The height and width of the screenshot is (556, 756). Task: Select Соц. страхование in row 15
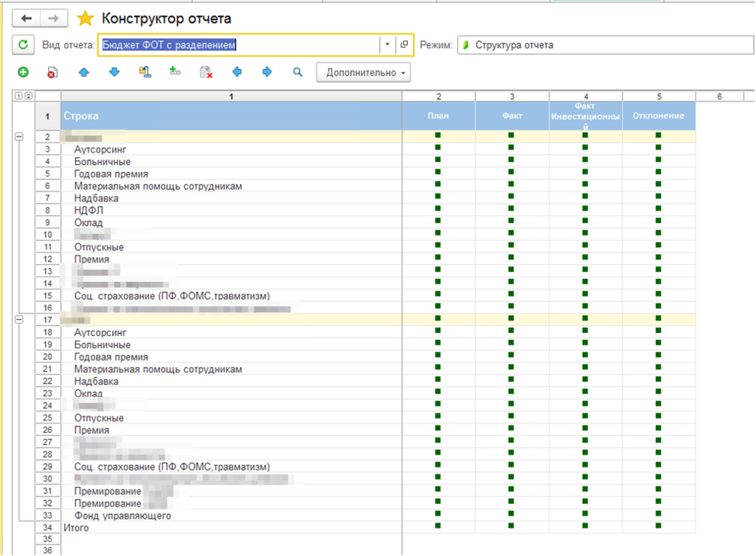click(172, 296)
